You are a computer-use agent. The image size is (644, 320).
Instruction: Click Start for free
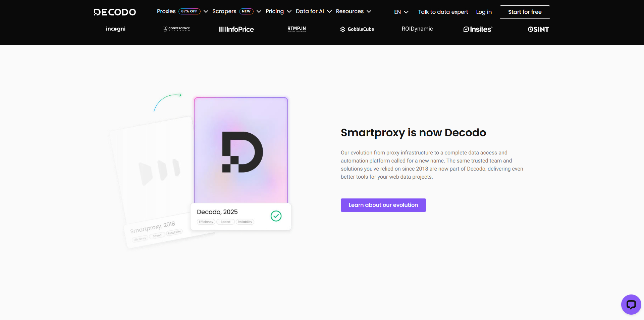(524, 12)
